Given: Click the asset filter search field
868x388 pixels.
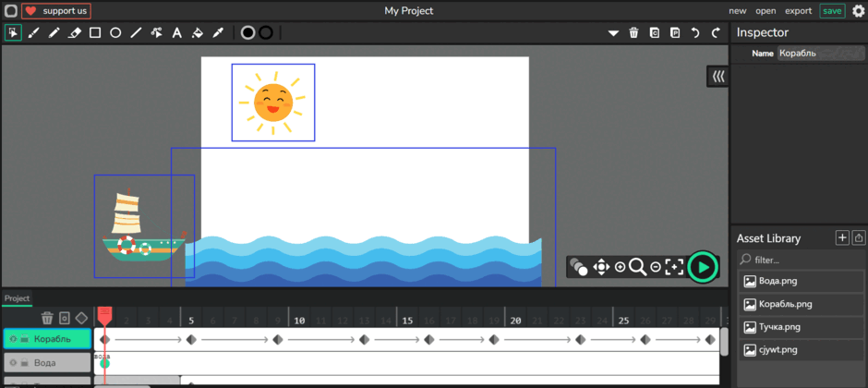Looking at the screenshot, I should [x=802, y=259].
